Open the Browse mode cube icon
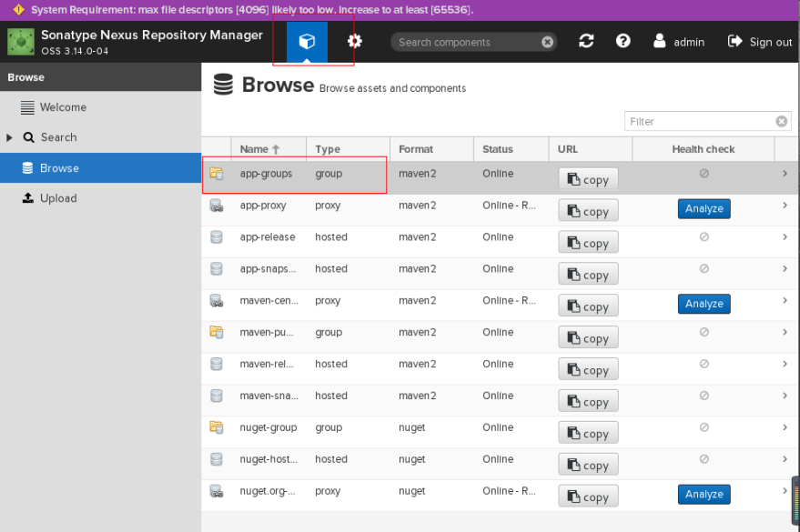The width and height of the screenshot is (800, 532). click(x=308, y=40)
